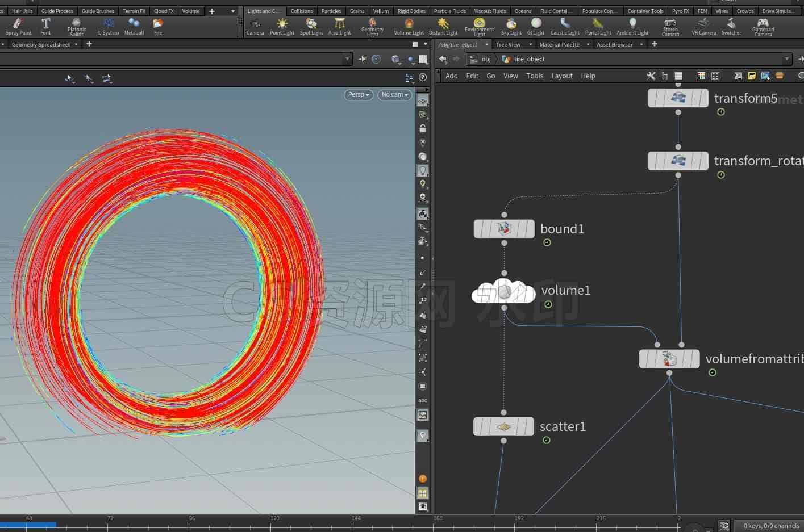Open the pane tab menu arrow

pyautogui.click(x=426, y=44)
